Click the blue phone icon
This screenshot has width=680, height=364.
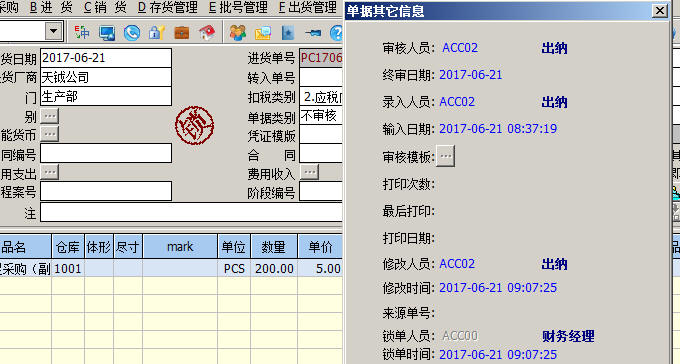pyautogui.click(x=132, y=33)
